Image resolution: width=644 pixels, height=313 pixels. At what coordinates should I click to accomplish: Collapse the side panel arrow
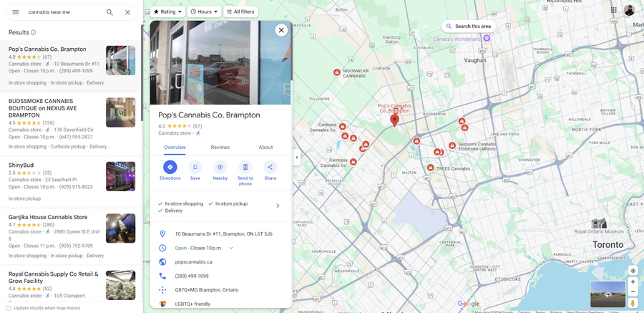[296, 157]
